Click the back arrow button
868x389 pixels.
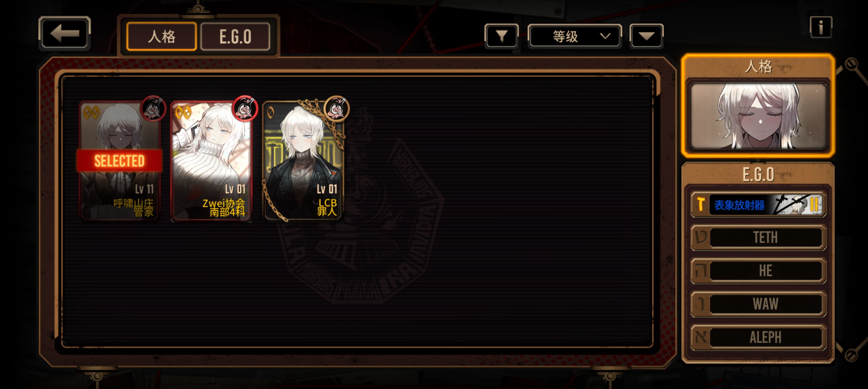65,33
